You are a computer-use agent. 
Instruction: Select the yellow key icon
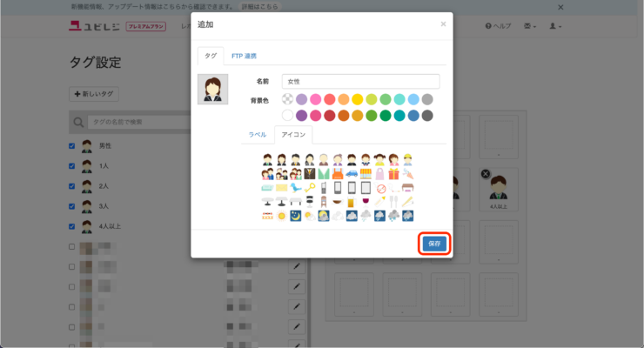(x=309, y=188)
